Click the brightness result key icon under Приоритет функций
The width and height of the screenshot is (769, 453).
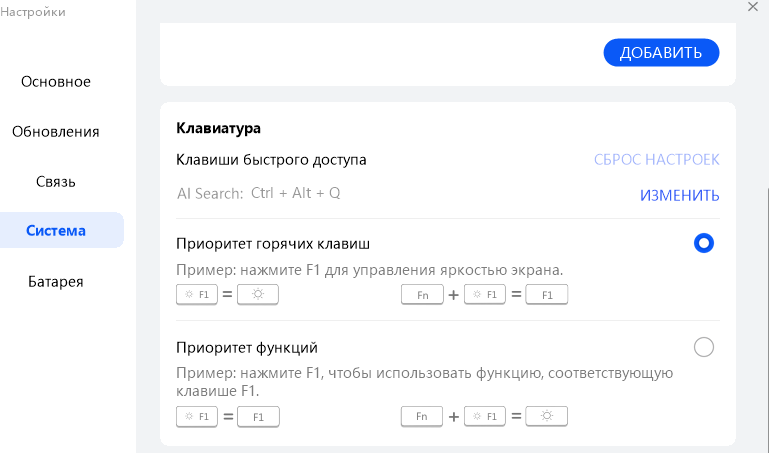[547, 416]
